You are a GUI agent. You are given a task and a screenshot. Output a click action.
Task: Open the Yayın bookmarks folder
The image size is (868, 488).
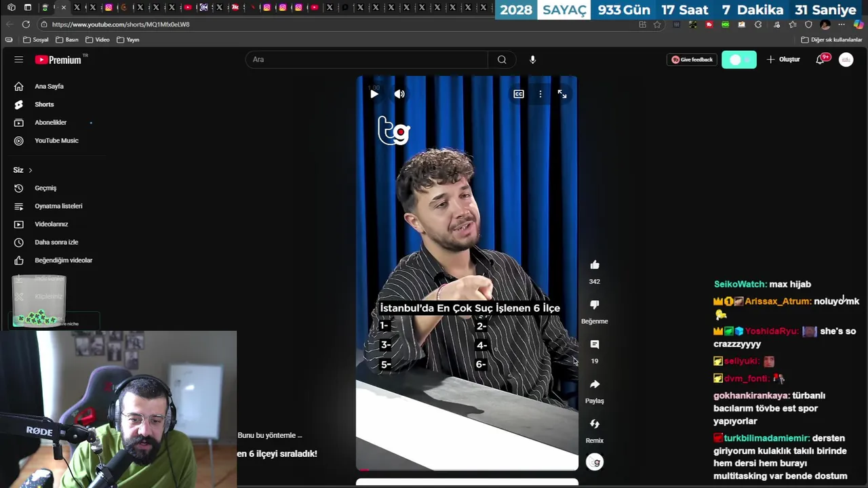point(128,40)
